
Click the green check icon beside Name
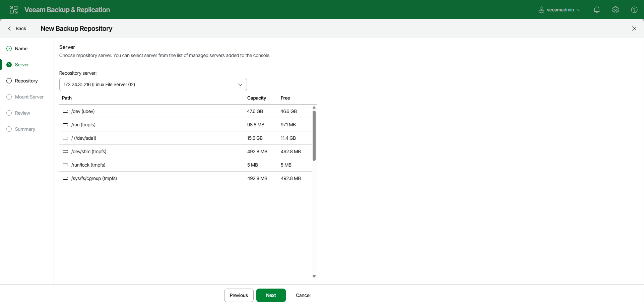click(x=9, y=49)
